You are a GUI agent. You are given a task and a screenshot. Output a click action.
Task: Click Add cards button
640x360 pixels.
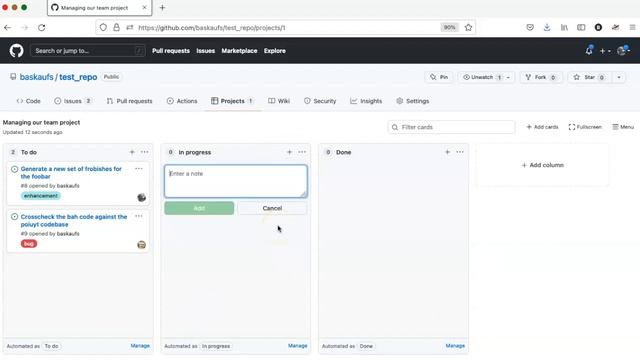(x=542, y=127)
